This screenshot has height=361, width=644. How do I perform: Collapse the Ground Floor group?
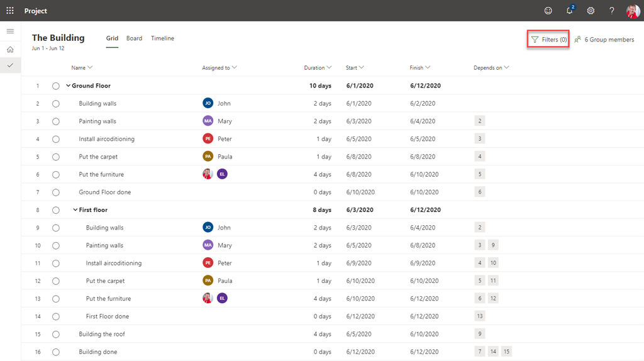coord(68,86)
